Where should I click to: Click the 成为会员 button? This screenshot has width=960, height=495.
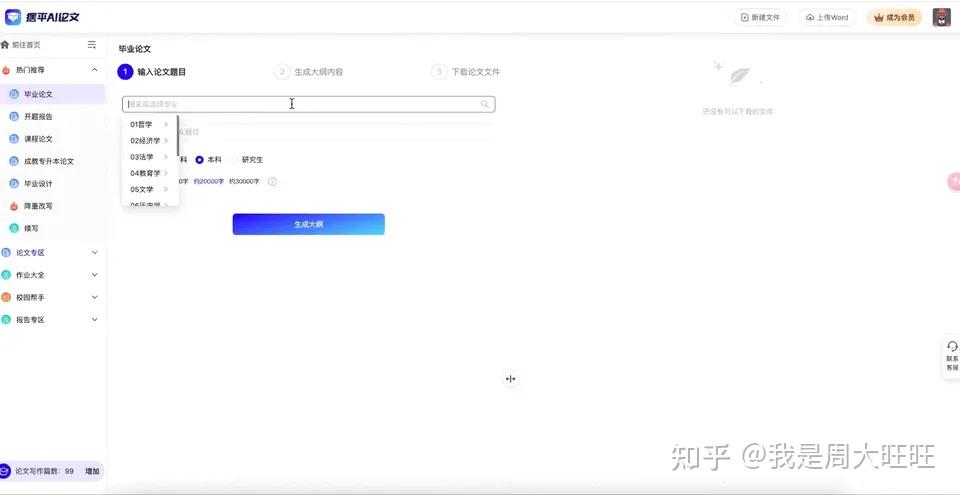(x=894, y=18)
